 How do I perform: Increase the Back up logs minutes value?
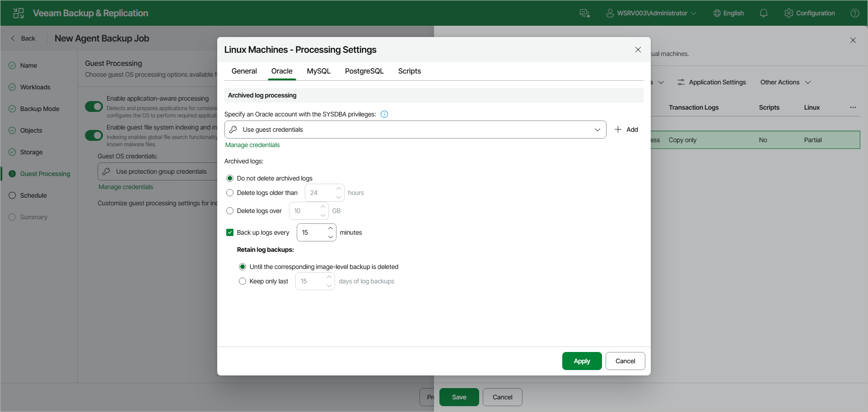click(331, 228)
